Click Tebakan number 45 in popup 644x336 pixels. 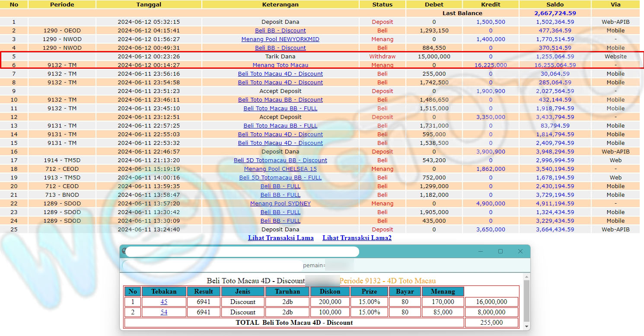pyautogui.click(x=164, y=302)
